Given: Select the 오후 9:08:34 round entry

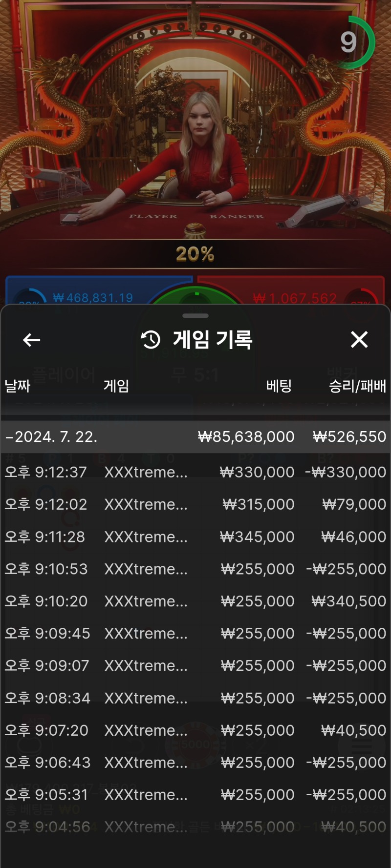Looking at the screenshot, I should click(x=195, y=698).
